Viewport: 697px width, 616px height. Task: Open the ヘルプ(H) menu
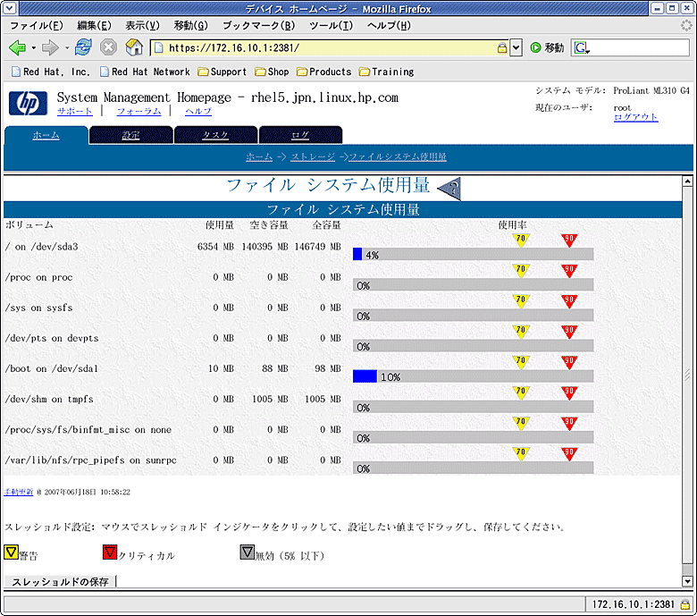coord(389,25)
